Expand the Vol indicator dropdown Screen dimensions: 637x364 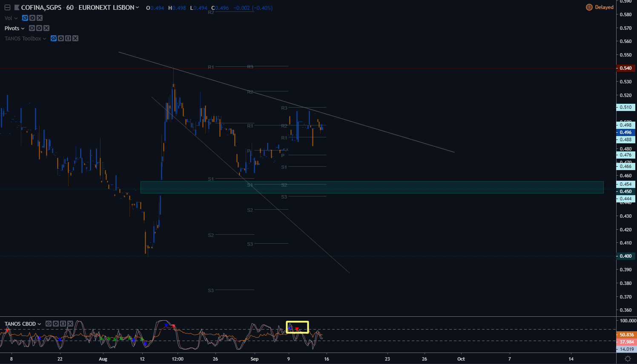click(x=16, y=18)
